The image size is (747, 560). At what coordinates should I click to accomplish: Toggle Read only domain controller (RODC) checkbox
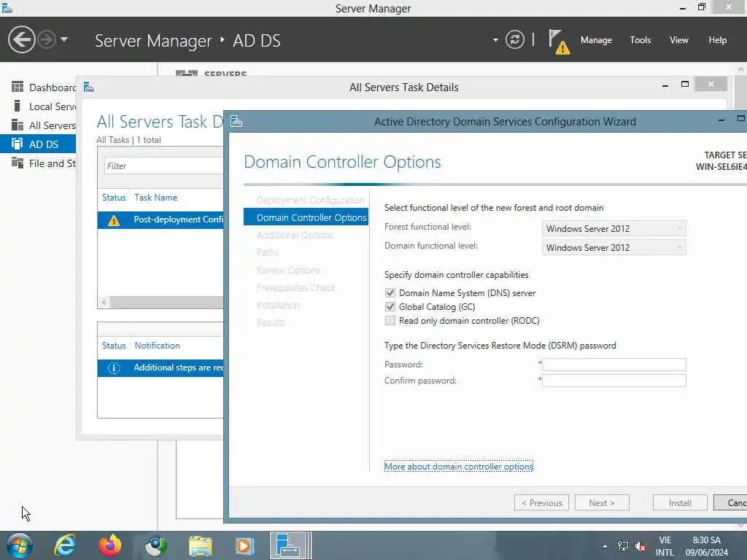click(x=390, y=321)
